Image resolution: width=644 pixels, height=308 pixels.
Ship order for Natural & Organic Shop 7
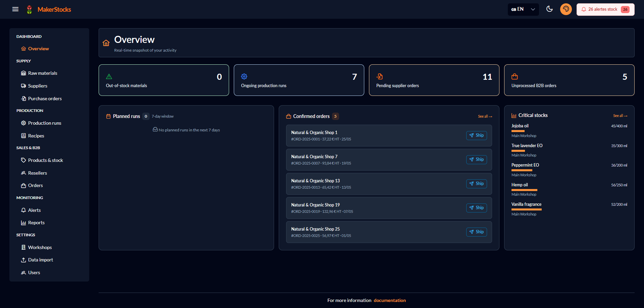pos(477,160)
